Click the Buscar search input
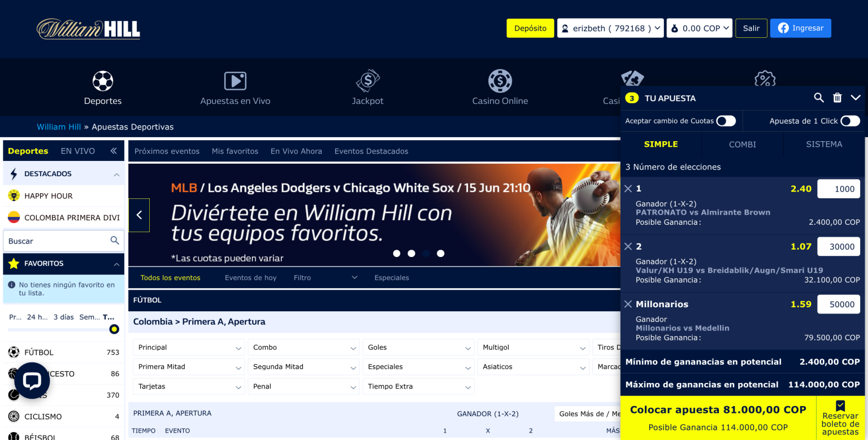The width and height of the screenshot is (868, 440). (63, 241)
